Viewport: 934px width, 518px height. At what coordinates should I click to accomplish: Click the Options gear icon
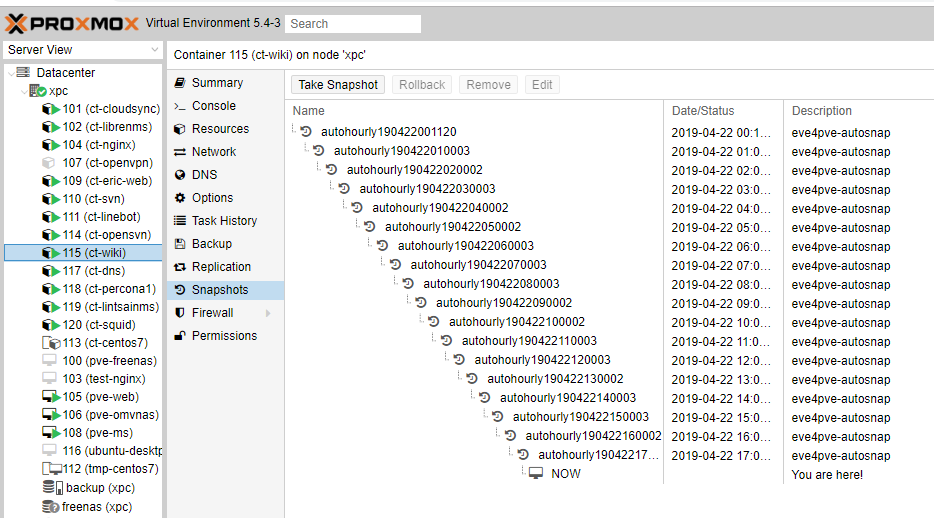click(180, 198)
